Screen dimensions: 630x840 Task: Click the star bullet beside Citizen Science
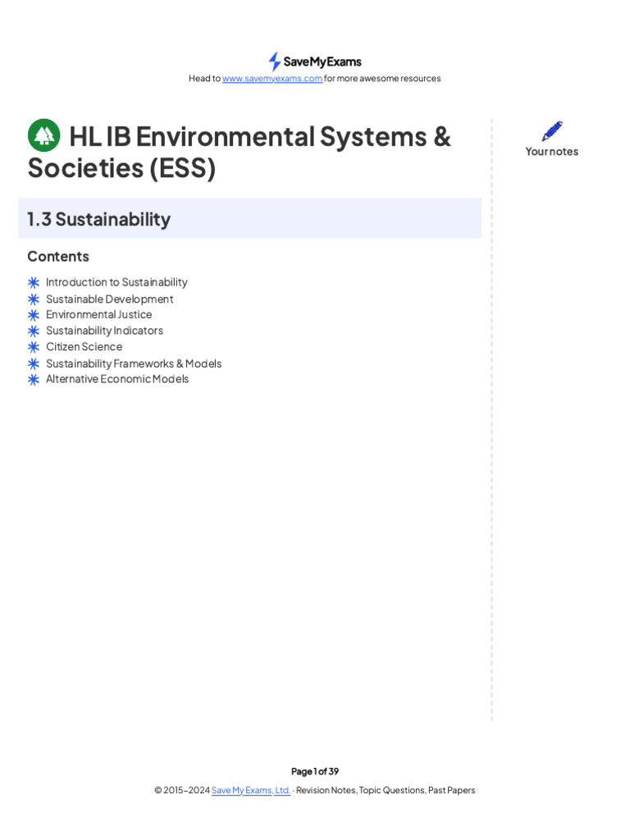[x=34, y=347]
